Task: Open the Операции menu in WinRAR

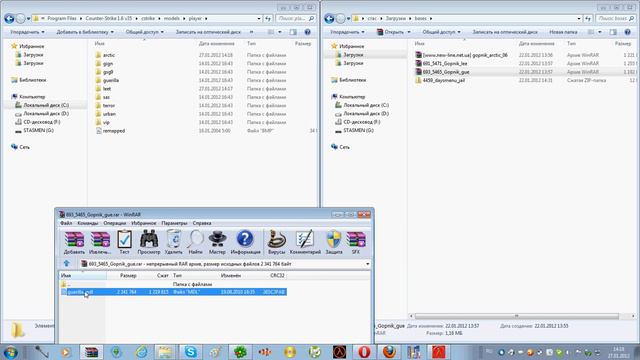Action: click(115, 223)
